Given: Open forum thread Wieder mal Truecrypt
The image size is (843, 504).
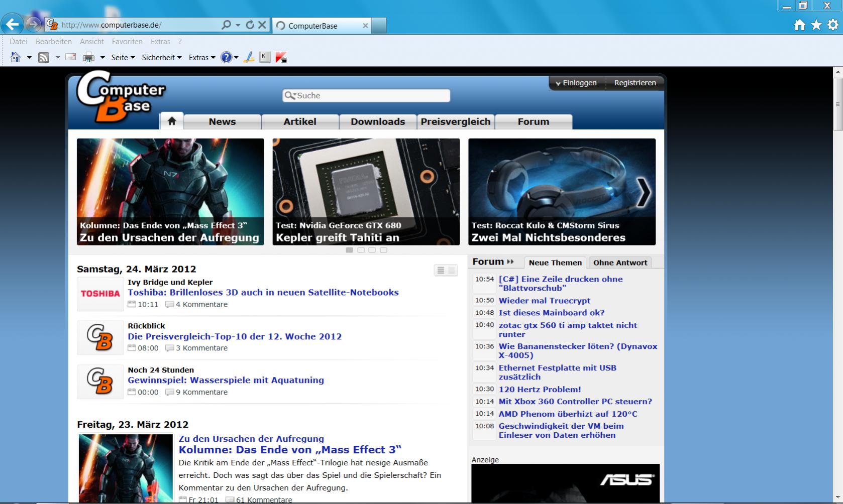Looking at the screenshot, I should (545, 301).
